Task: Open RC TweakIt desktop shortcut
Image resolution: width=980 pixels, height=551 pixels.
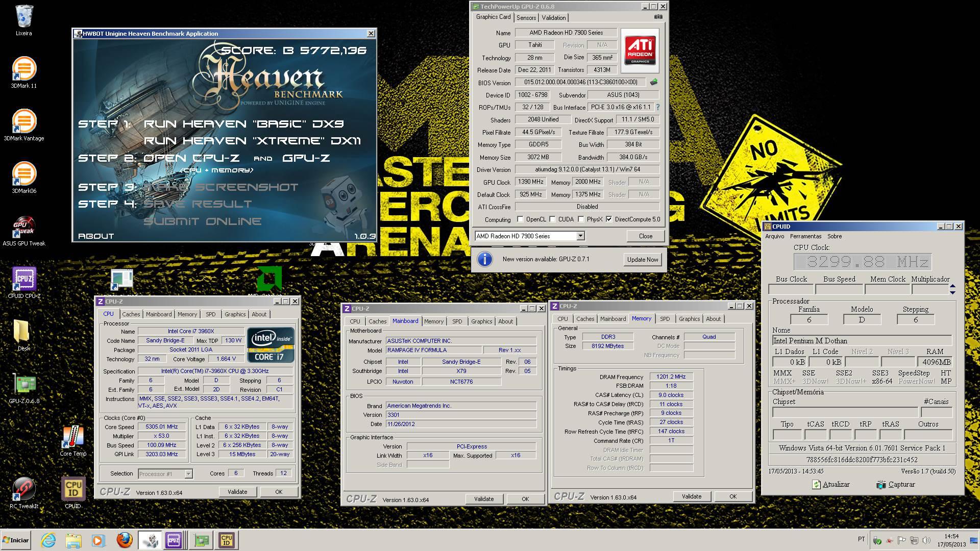Action: (x=24, y=493)
